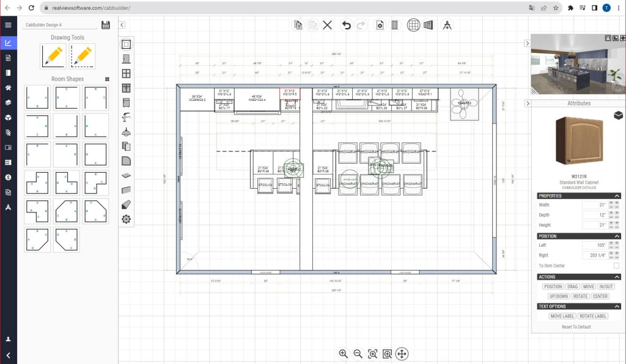Open the hamburger menu in left sidebar
This screenshot has height=364, width=626.
8,24
